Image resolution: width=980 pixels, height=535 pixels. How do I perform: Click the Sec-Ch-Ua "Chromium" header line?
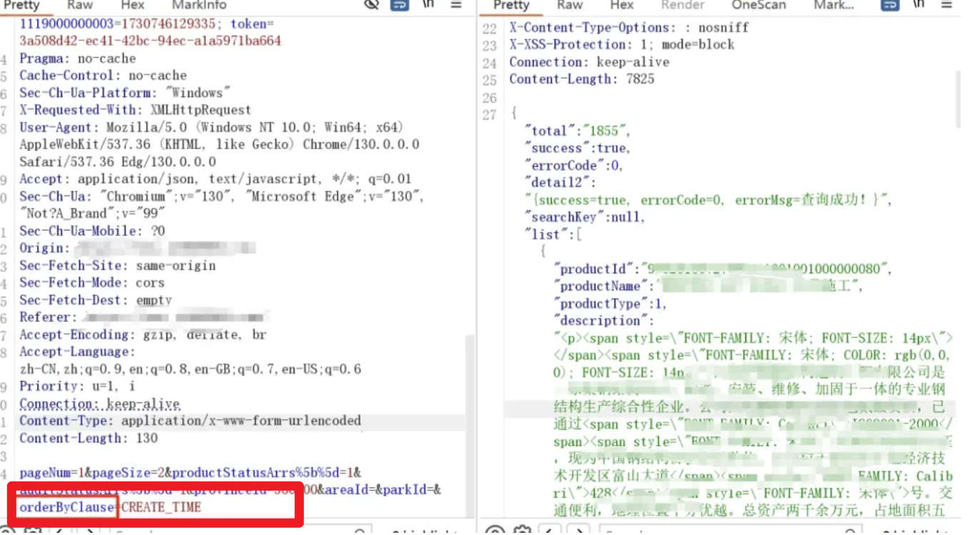click(x=221, y=196)
